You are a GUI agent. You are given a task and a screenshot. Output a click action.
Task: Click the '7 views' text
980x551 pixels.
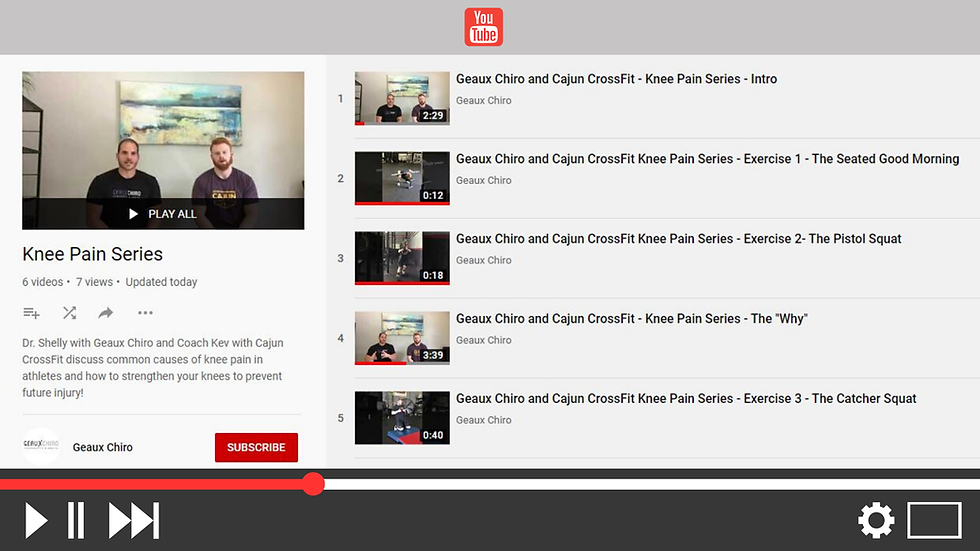[x=94, y=282]
